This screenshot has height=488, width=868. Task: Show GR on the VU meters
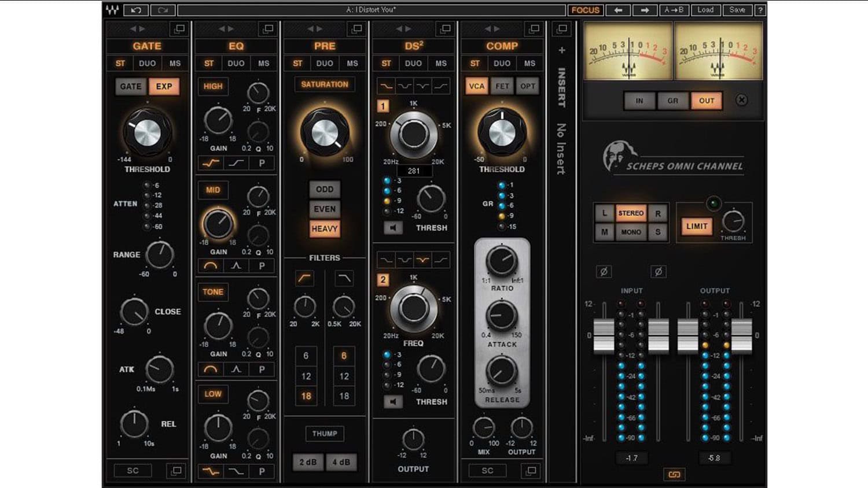pyautogui.click(x=672, y=101)
